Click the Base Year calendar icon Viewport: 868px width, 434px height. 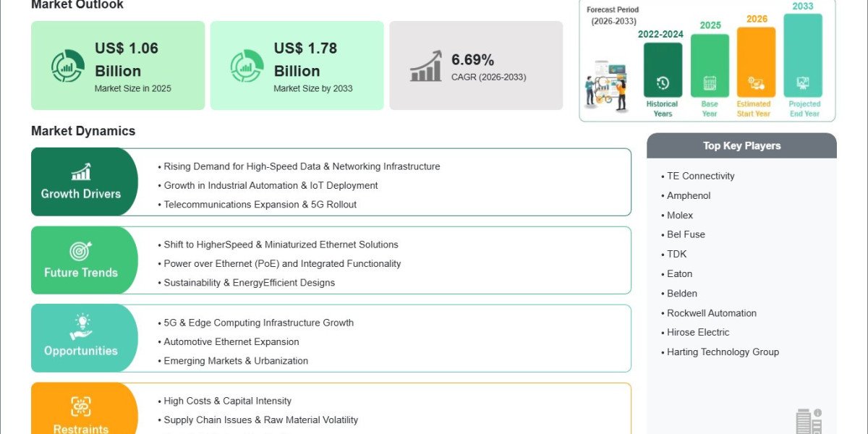pyautogui.click(x=710, y=83)
